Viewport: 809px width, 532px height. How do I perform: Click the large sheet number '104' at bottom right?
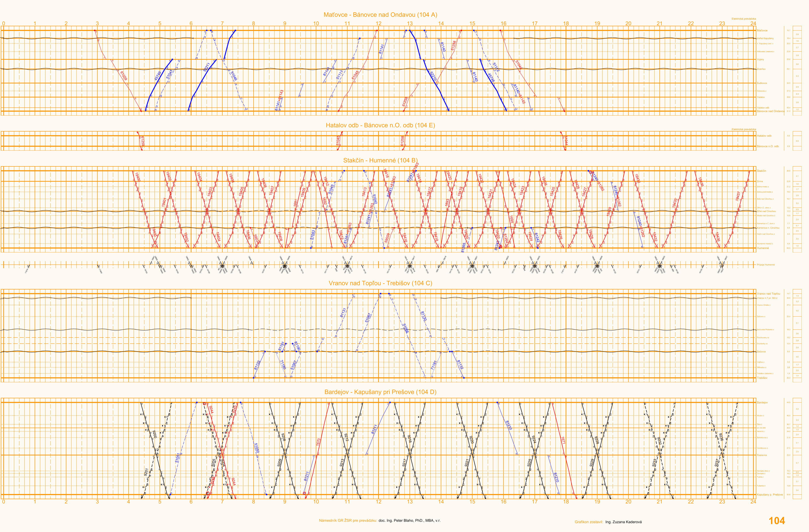point(777,521)
